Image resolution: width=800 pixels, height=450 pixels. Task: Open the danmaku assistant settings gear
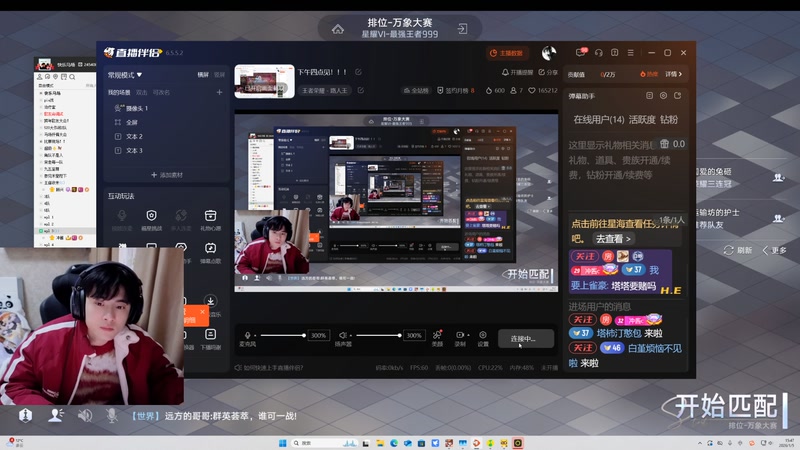pyautogui.click(x=663, y=95)
